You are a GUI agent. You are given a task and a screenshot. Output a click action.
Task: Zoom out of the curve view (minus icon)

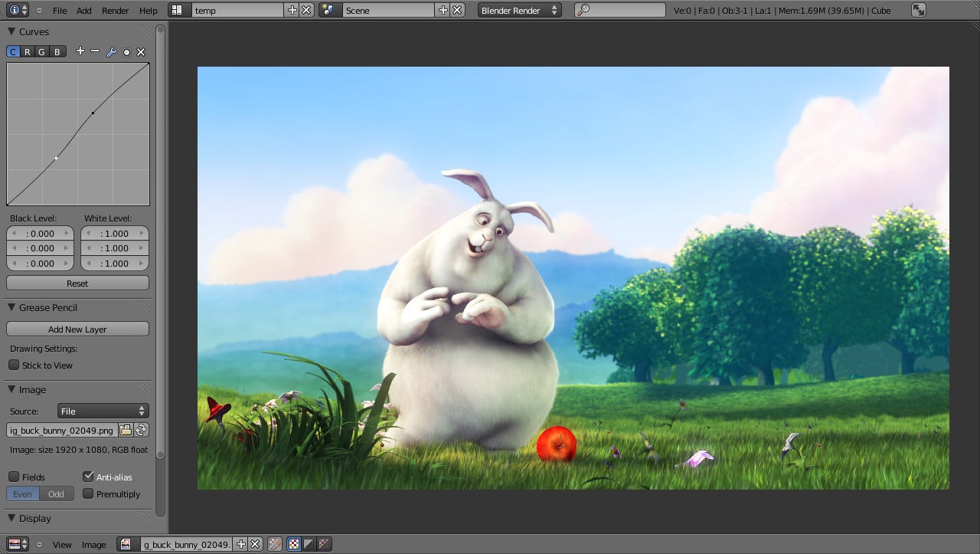[x=94, y=51]
